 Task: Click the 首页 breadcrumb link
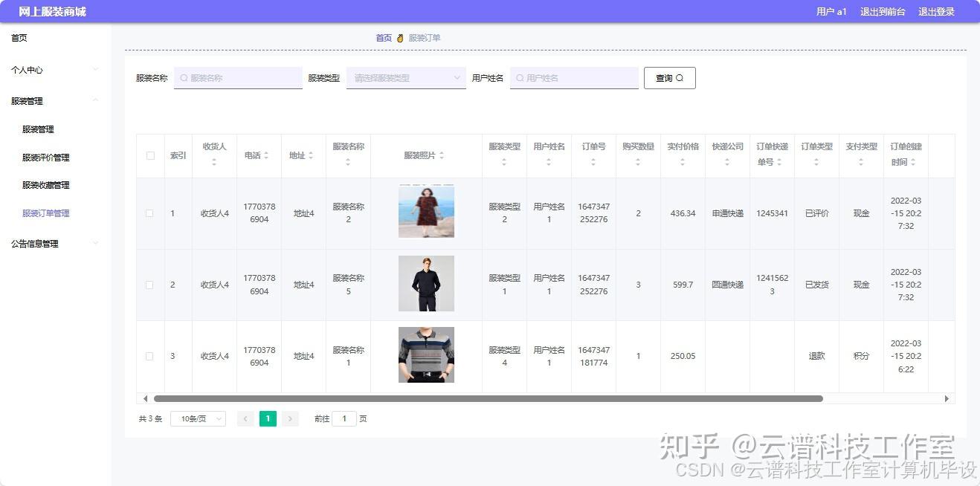click(384, 38)
